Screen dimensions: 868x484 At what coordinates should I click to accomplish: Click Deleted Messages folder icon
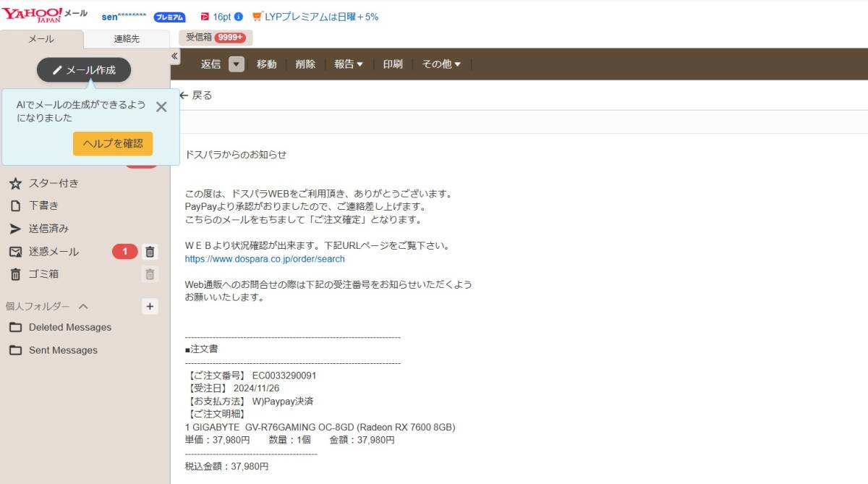15,327
